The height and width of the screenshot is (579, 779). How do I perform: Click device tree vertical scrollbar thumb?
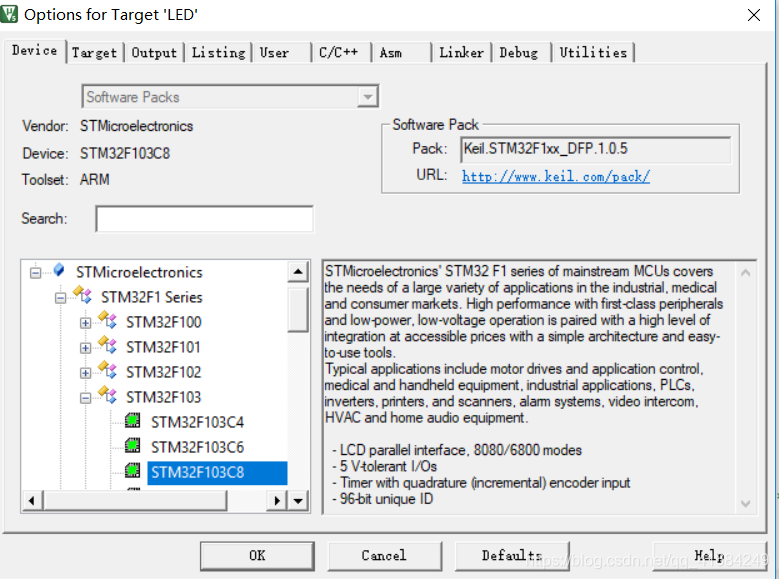(x=298, y=310)
